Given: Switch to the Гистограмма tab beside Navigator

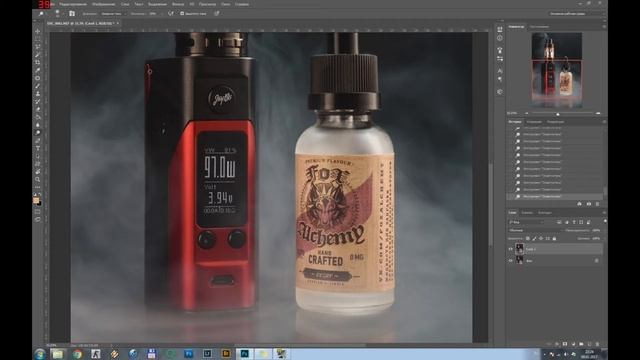Looking at the screenshot, I should click(539, 27).
